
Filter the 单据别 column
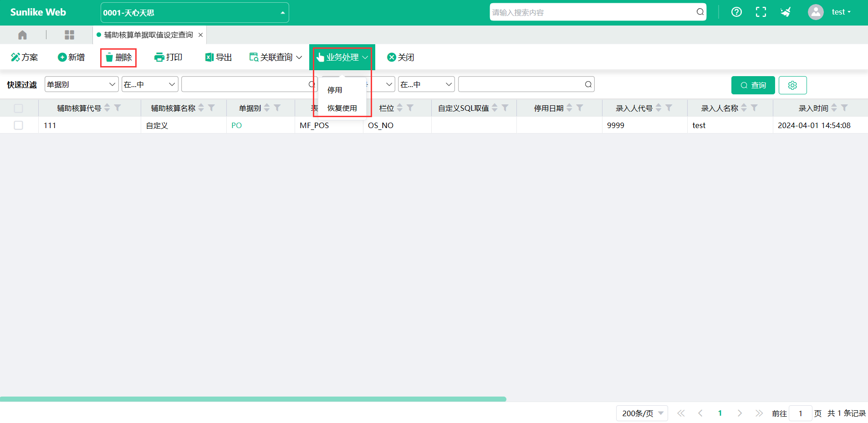277,108
